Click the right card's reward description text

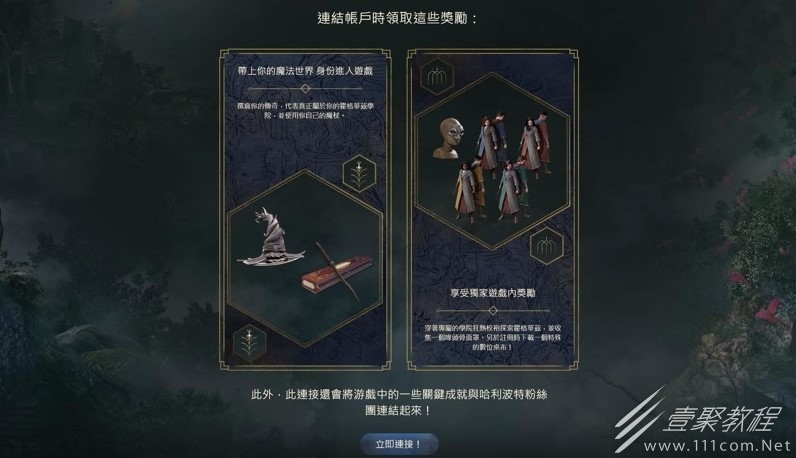493,338
